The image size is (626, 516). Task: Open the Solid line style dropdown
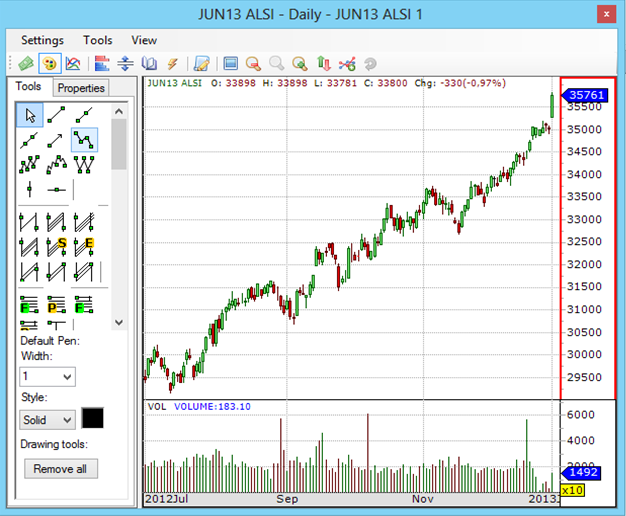47,420
